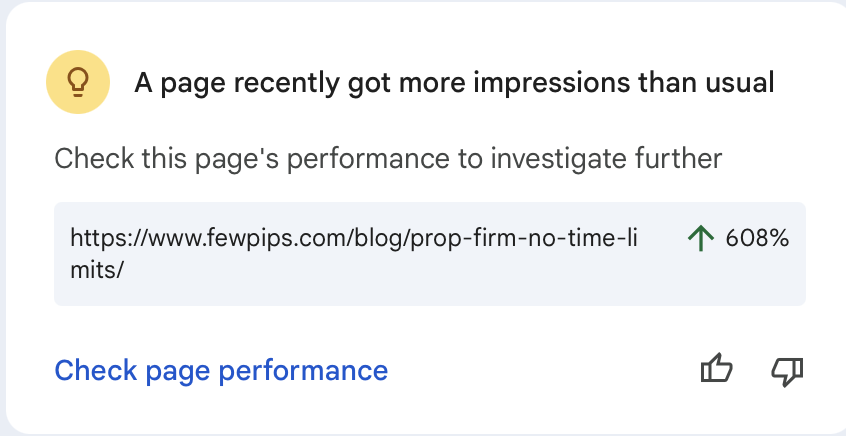846x436 pixels.
Task: Click the gray URL row box
Action: click(430, 254)
